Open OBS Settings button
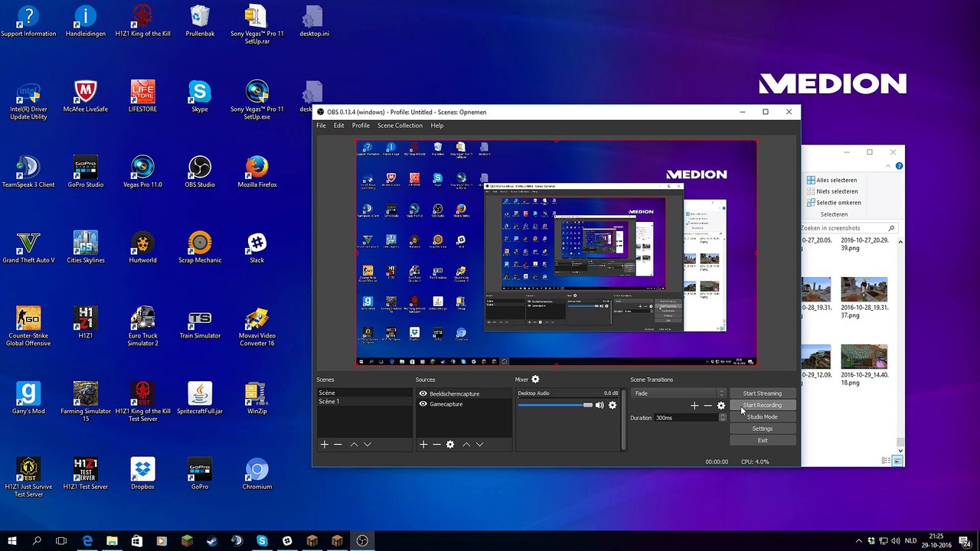The image size is (980, 551). pos(763,429)
